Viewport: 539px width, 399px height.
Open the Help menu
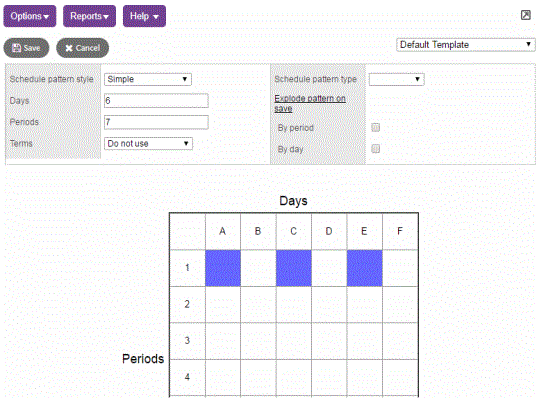click(144, 16)
